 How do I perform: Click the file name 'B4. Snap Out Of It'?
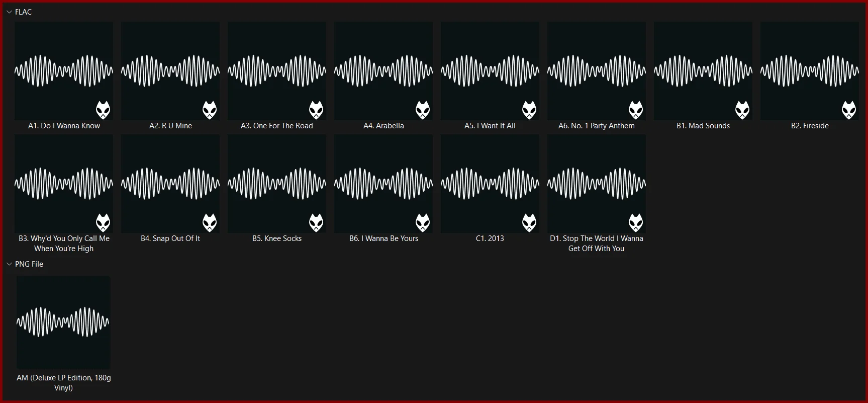pyautogui.click(x=170, y=238)
